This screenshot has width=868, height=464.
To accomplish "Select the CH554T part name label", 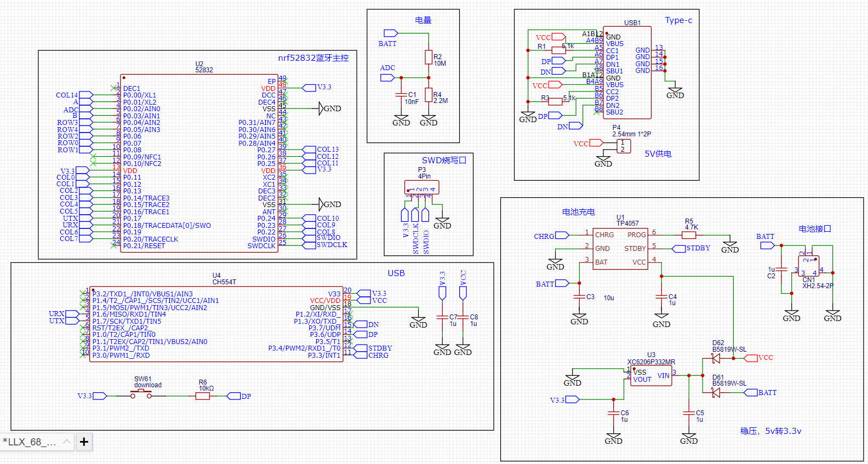I will click(224, 282).
